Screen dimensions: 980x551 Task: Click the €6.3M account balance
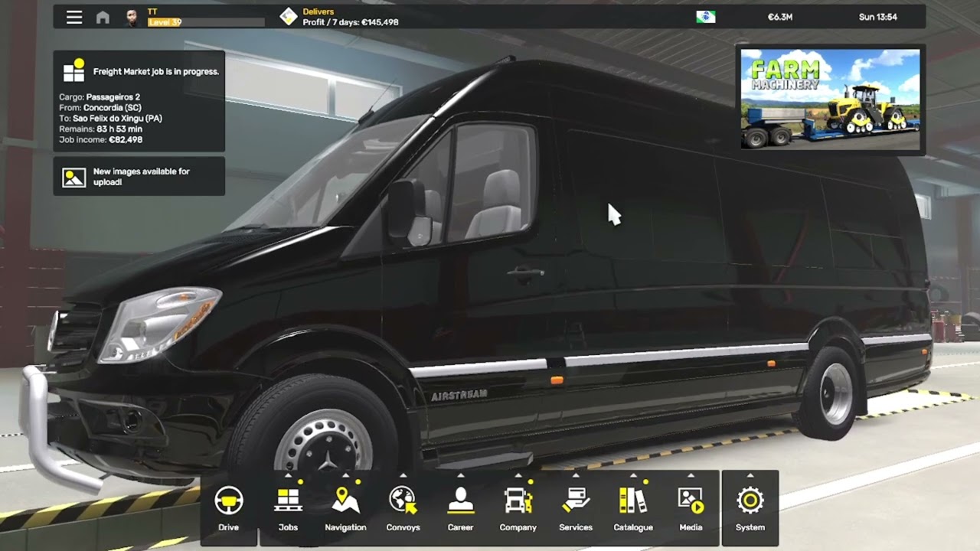[780, 17]
